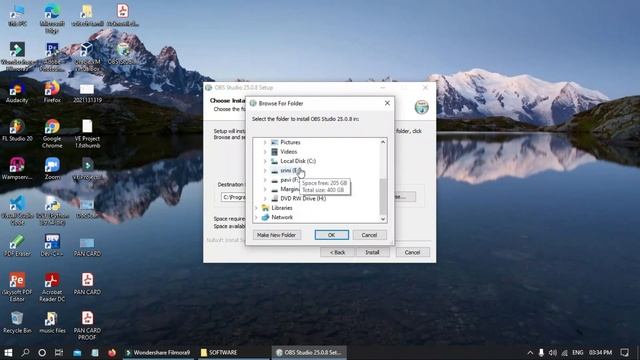Cancel the Browse For Folder dialog
Viewport: 640px width, 360px height.
tap(369, 235)
